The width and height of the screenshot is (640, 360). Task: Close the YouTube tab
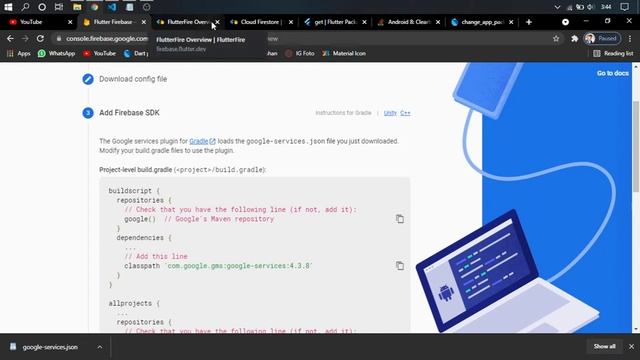coord(70,22)
